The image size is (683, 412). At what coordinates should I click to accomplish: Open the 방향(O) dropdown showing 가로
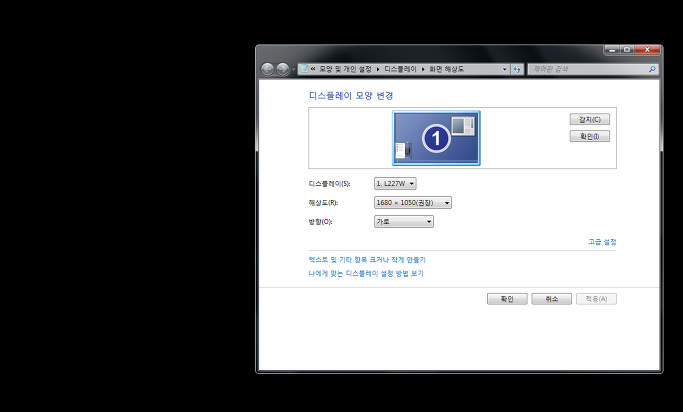pyautogui.click(x=404, y=222)
